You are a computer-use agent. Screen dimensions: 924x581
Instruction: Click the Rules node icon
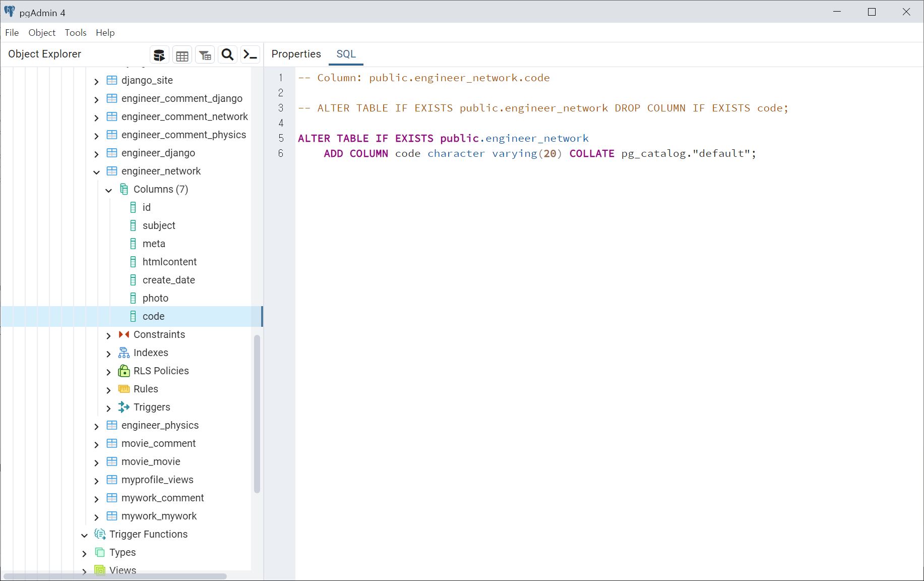(x=124, y=389)
